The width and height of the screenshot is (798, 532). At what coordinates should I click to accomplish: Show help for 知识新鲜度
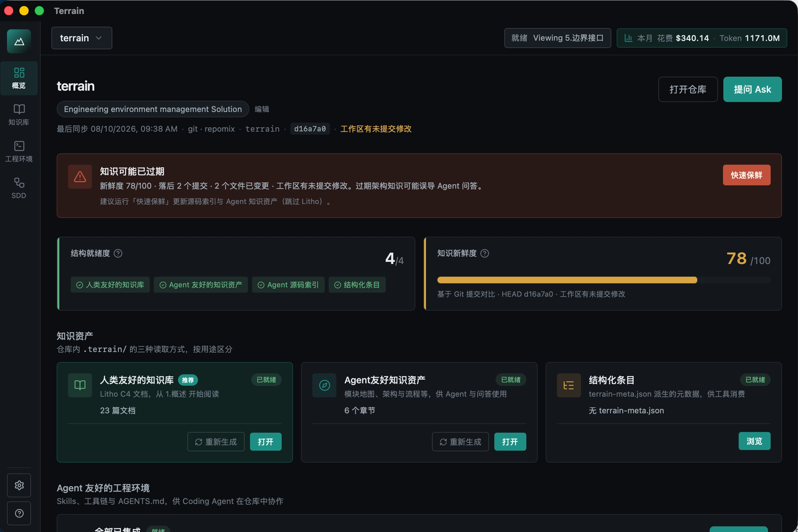pos(485,253)
